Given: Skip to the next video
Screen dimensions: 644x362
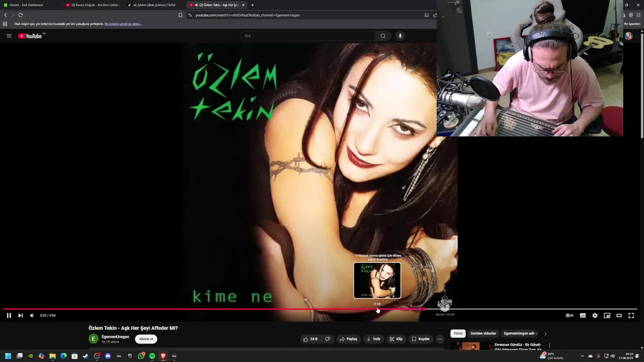Looking at the screenshot, I should click(x=21, y=316).
